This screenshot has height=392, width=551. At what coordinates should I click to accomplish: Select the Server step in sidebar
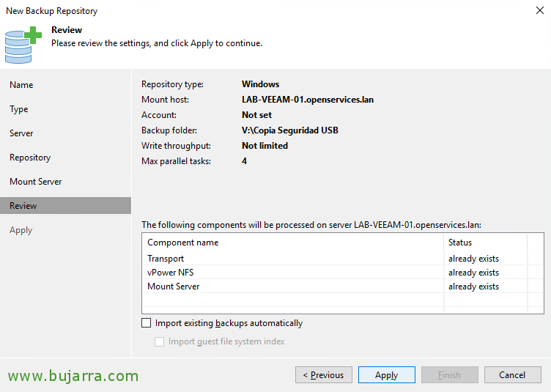[x=21, y=133]
